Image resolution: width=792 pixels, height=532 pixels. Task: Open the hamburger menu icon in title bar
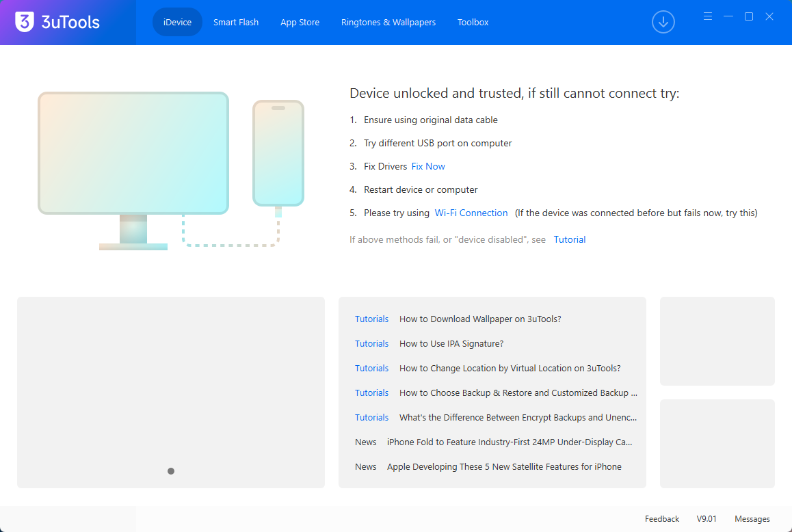point(708,16)
